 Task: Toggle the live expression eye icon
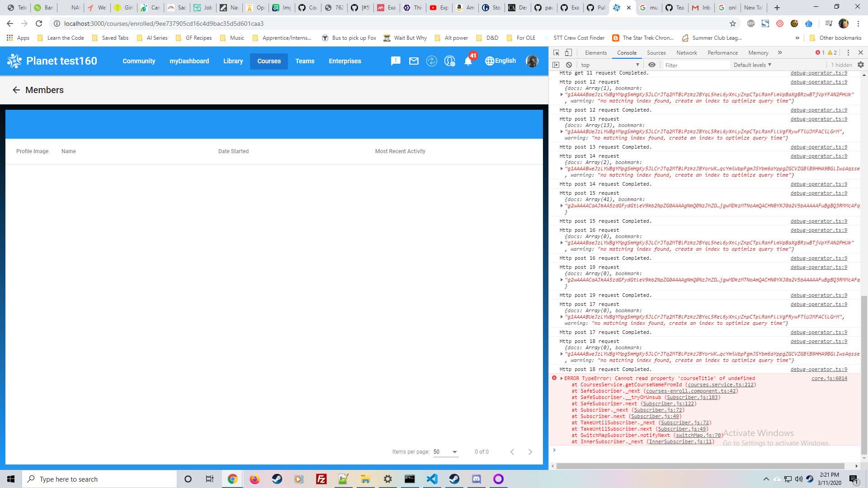tap(652, 65)
